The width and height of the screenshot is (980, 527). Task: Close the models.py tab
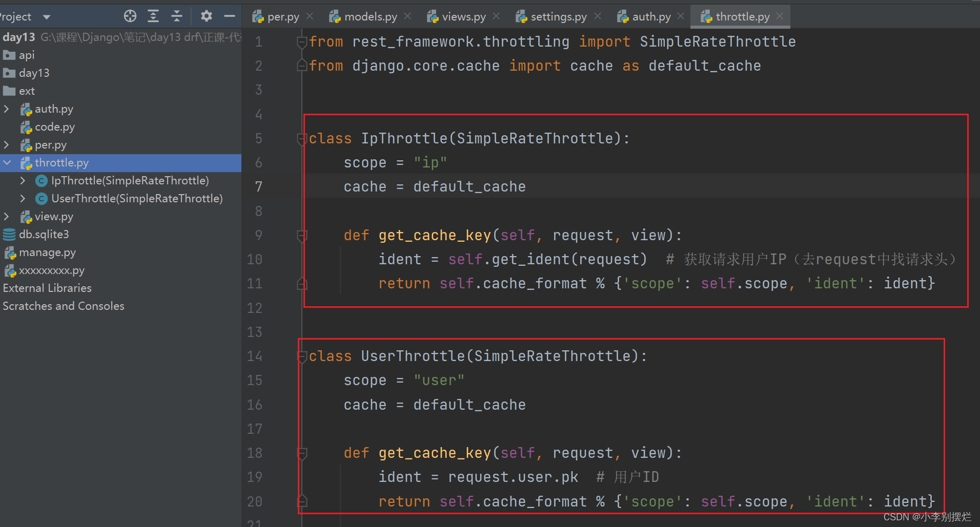click(407, 16)
